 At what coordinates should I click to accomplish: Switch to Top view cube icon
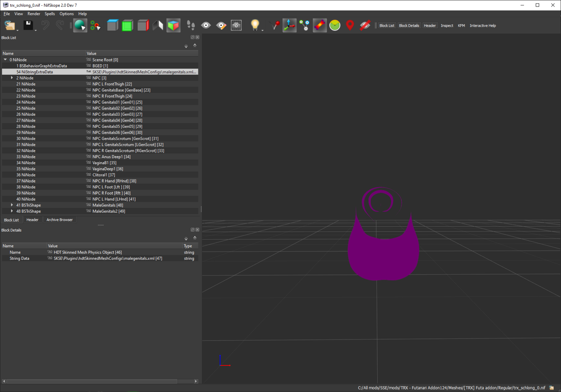[x=112, y=25]
